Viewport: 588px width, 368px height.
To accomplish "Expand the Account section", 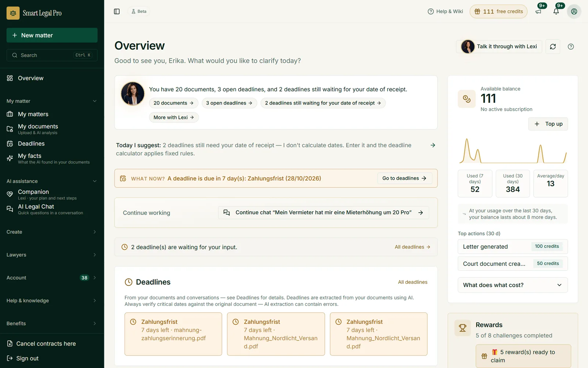I will click(x=52, y=278).
